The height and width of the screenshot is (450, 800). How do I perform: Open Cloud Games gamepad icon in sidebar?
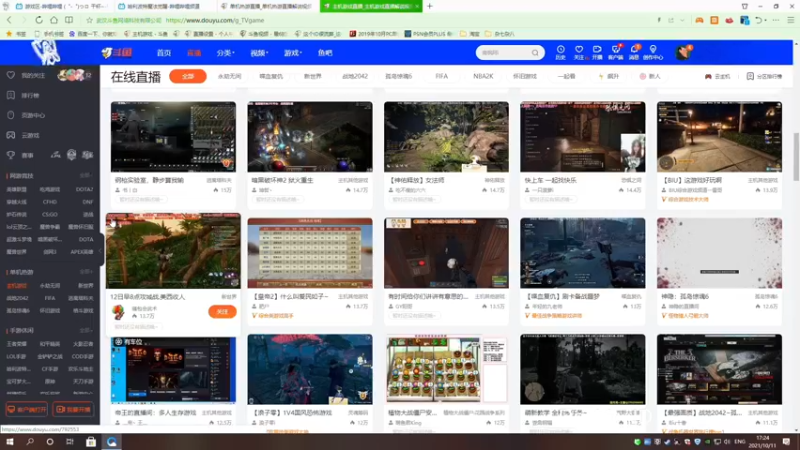coord(11,135)
